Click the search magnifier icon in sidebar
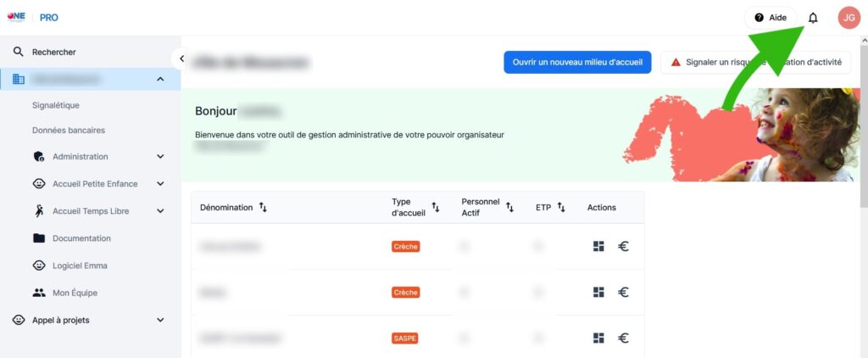This screenshot has width=868, height=358. [19, 52]
